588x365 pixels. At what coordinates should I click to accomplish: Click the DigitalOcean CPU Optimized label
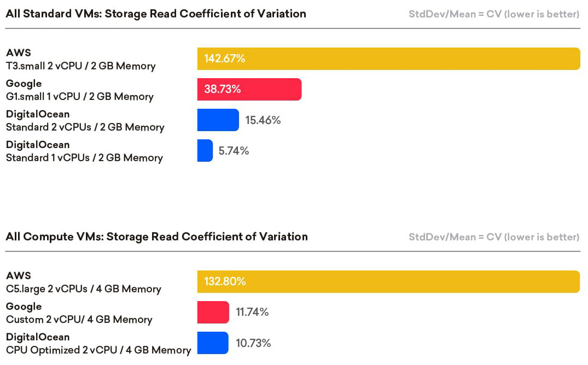[x=98, y=344]
